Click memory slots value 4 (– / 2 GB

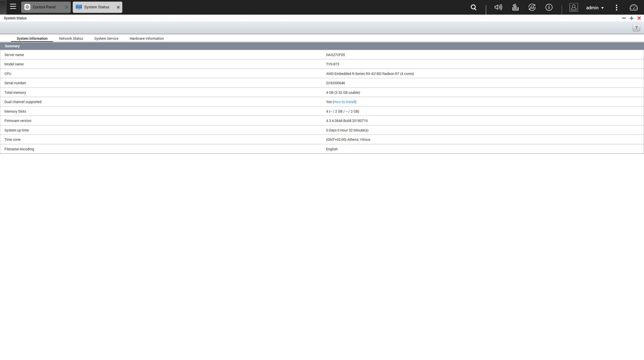click(x=342, y=111)
